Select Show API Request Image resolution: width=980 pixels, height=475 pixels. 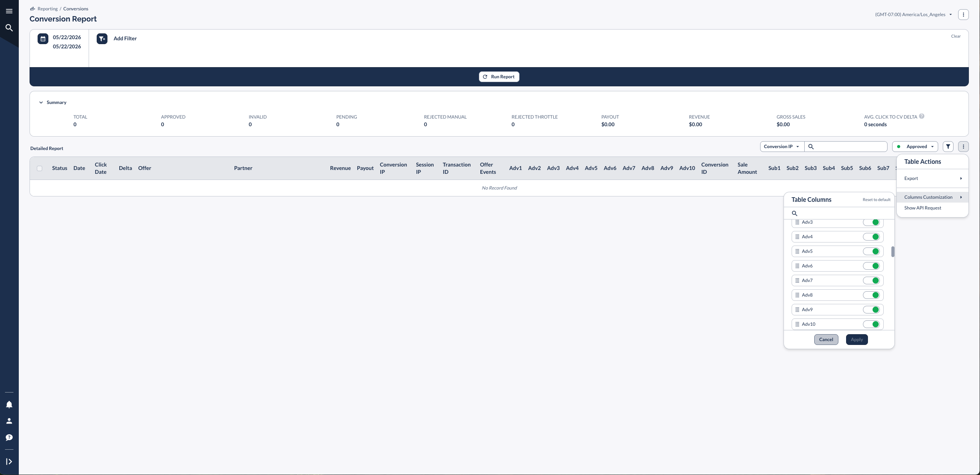point(932,208)
